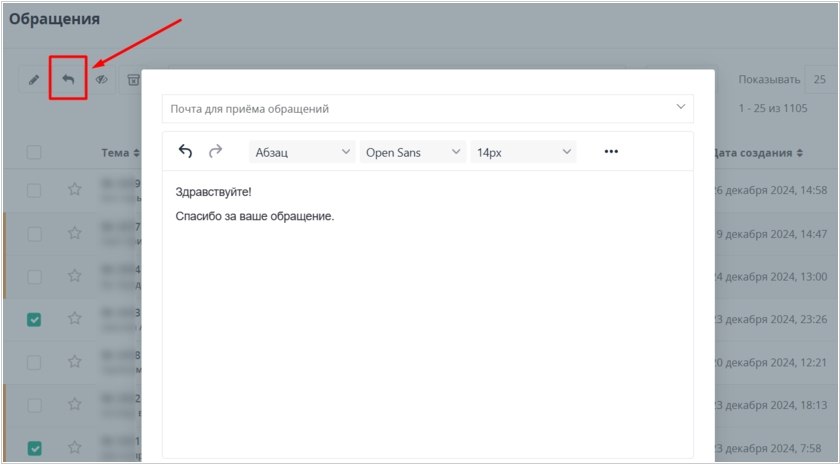
Task: Check the row dated 4 декабря 2024, 13:00
Action: coord(34,277)
